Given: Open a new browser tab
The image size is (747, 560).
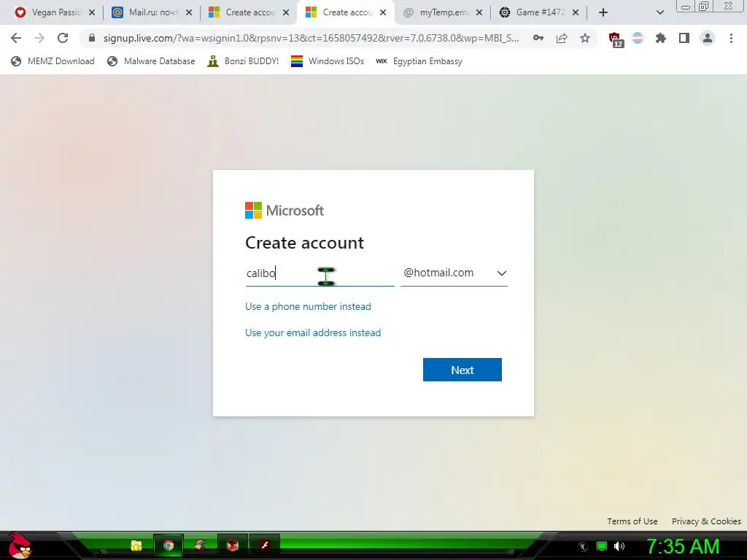Looking at the screenshot, I should pyautogui.click(x=603, y=13).
